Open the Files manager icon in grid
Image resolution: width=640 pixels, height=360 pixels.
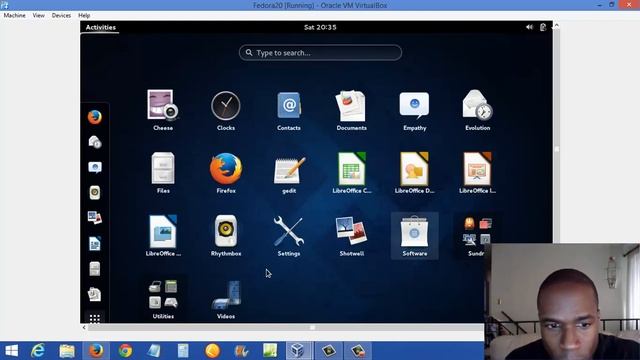163,173
